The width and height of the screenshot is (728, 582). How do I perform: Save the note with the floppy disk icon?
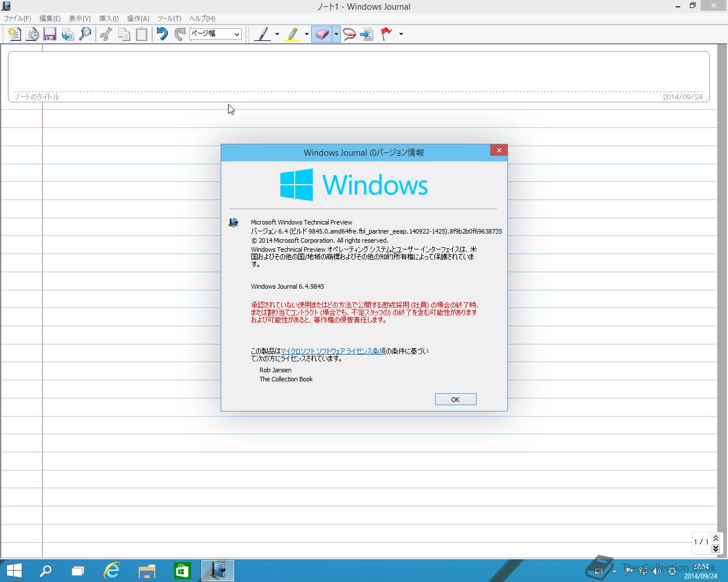49,34
